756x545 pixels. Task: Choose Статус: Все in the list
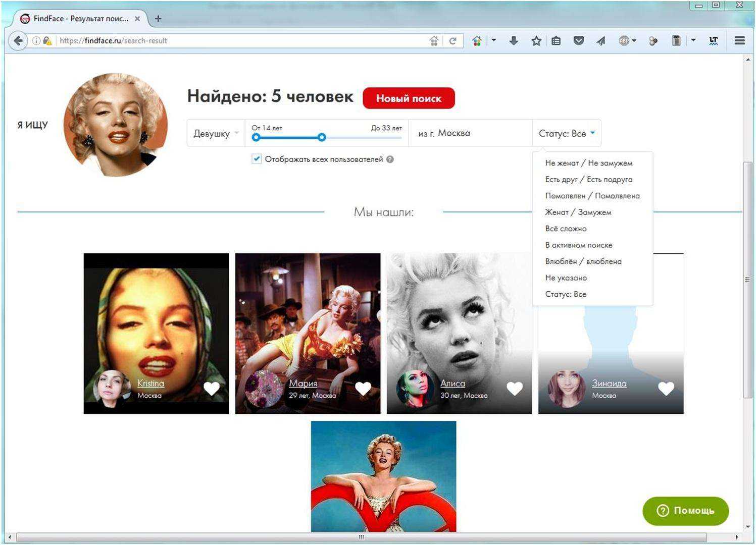566,294
